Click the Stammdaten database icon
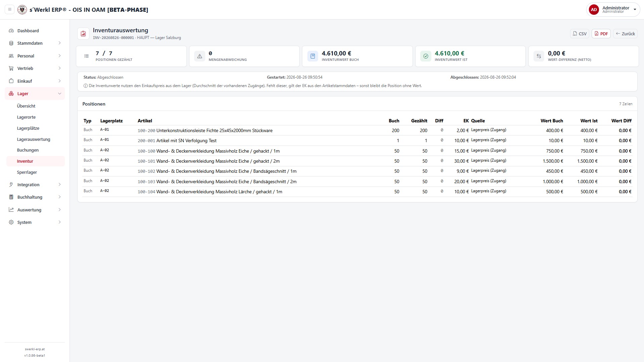This screenshot has height=362, width=644. pos(11,43)
